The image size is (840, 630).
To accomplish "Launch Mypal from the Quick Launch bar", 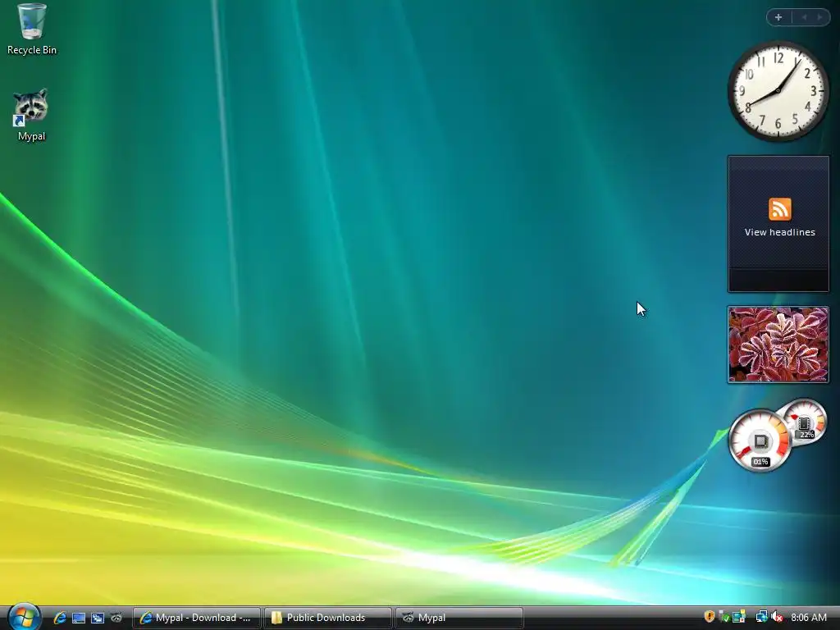I will pos(116,618).
